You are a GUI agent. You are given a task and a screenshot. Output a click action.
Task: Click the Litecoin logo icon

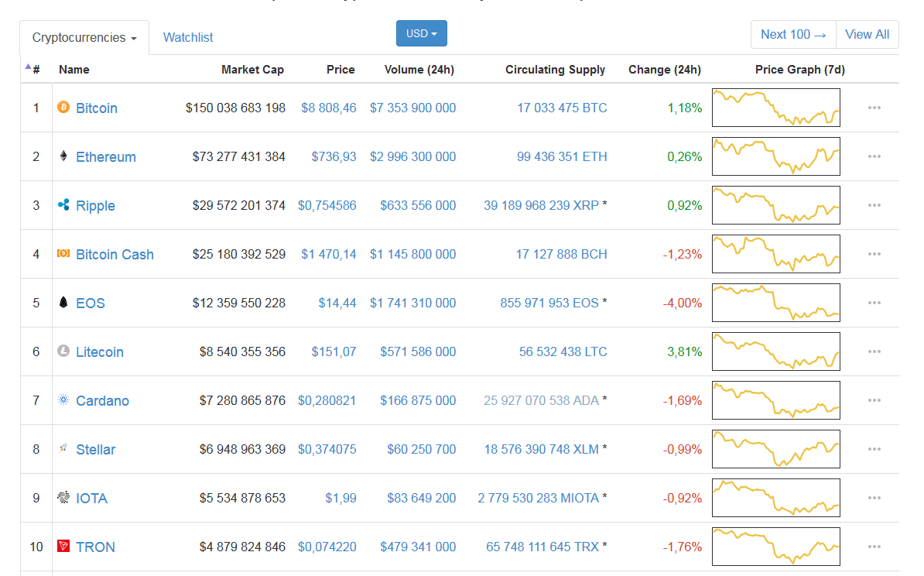tap(63, 351)
